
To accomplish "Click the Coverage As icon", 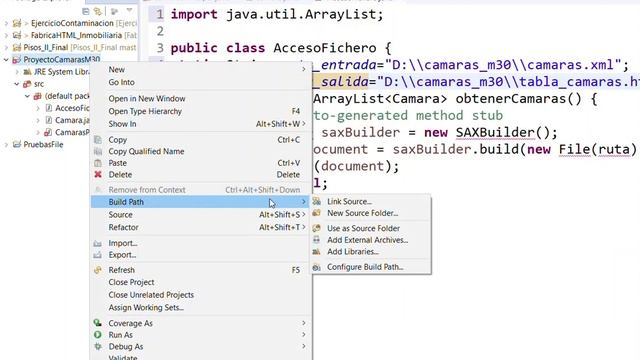I will point(98,323).
